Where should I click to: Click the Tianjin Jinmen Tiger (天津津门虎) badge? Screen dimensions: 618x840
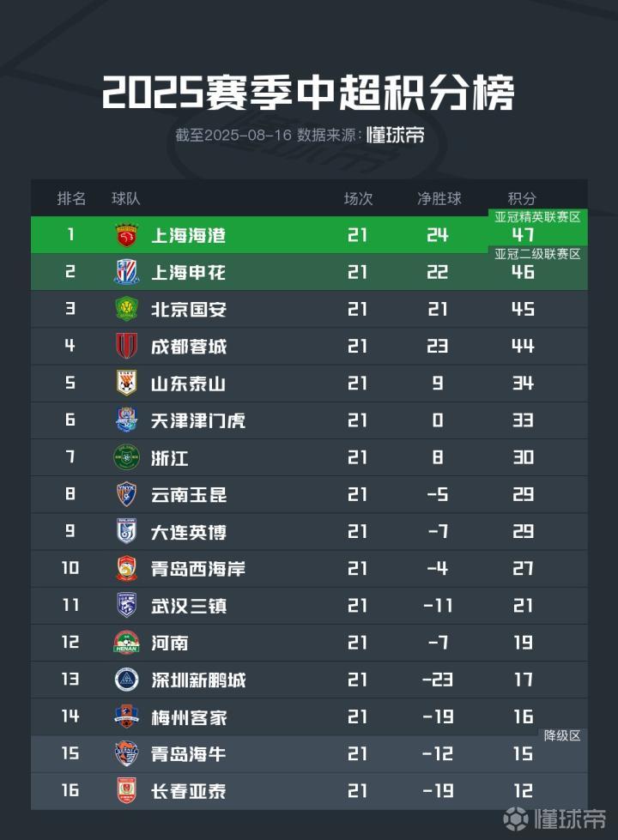[126, 420]
